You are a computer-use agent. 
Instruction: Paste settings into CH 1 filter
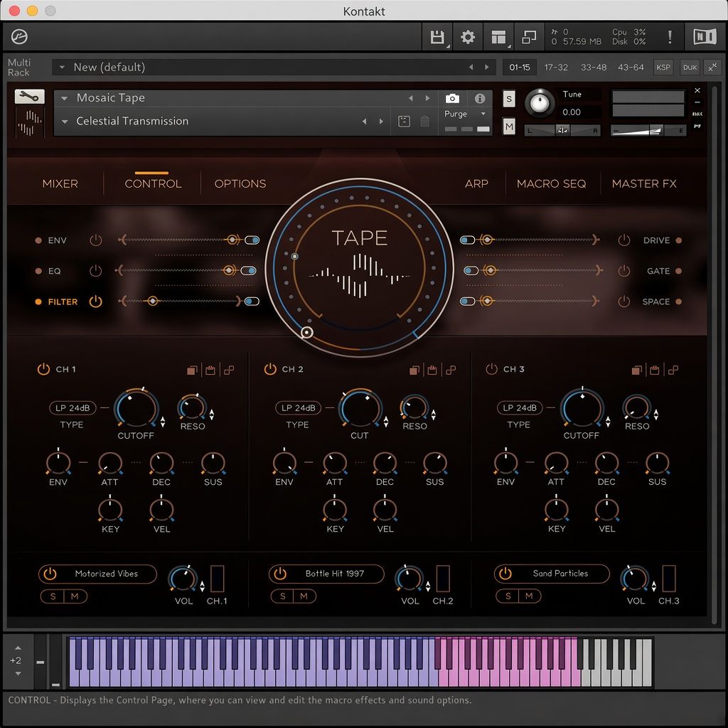[210, 370]
